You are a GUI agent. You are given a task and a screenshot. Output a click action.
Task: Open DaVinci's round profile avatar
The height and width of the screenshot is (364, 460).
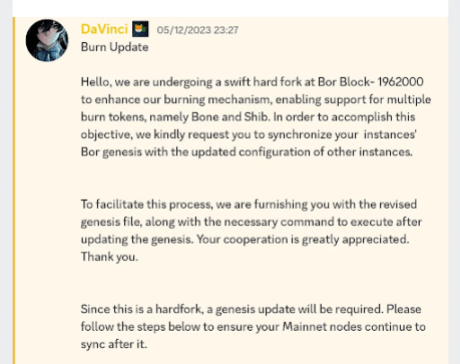[47, 40]
